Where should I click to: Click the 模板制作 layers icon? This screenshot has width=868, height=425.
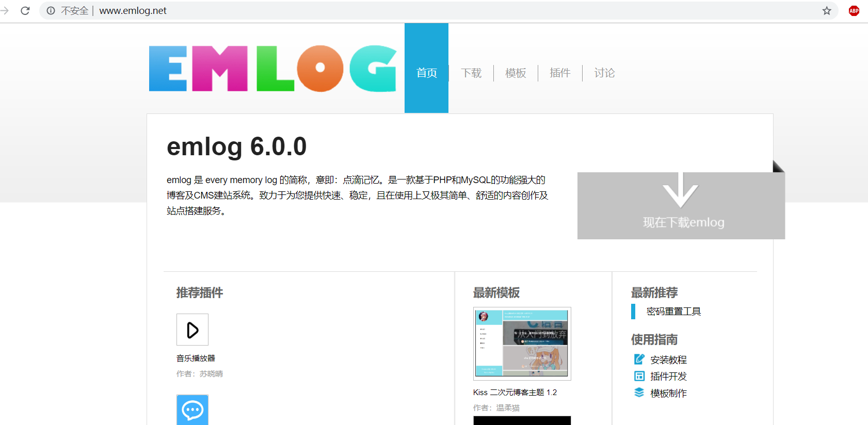[x=639, y=393]
